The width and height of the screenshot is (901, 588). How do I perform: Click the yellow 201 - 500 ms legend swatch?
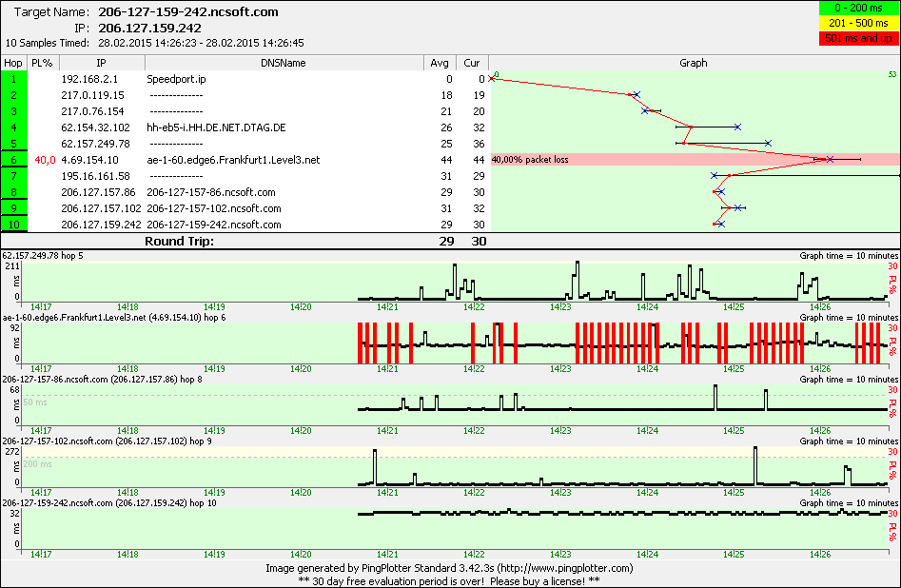854,23
